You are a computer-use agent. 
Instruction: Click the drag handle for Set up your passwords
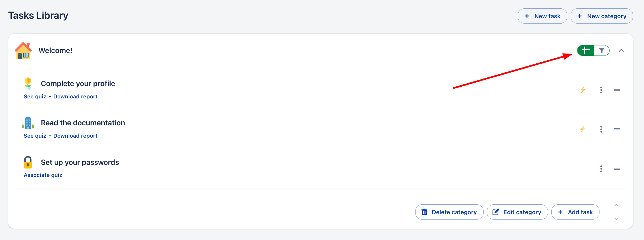coord(617,169)
